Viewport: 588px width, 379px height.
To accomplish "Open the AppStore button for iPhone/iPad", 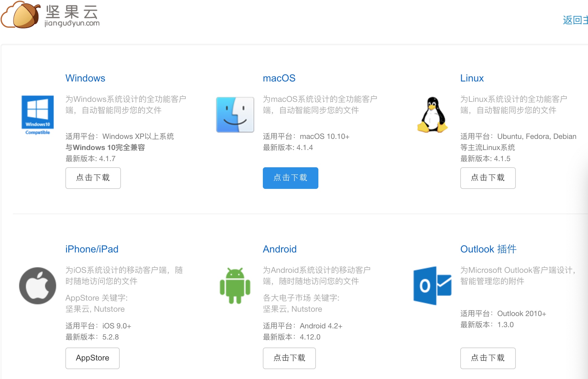I will (92, 358).
